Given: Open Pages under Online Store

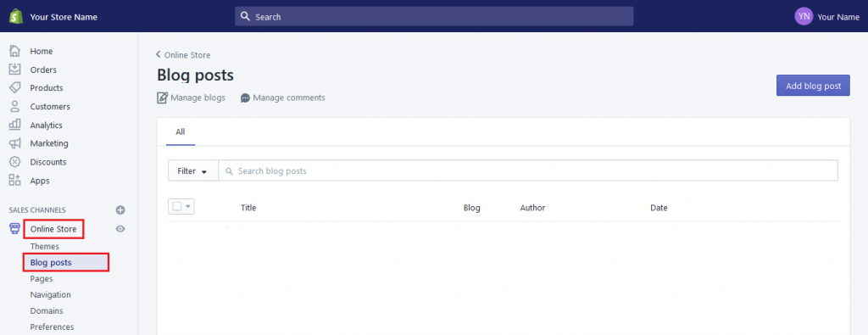Looking at the screenshot, I should pos(42,278).
